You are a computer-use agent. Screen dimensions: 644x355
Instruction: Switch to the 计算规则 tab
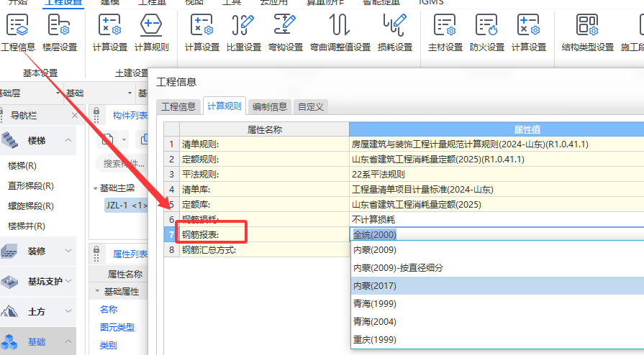point(225,106)
